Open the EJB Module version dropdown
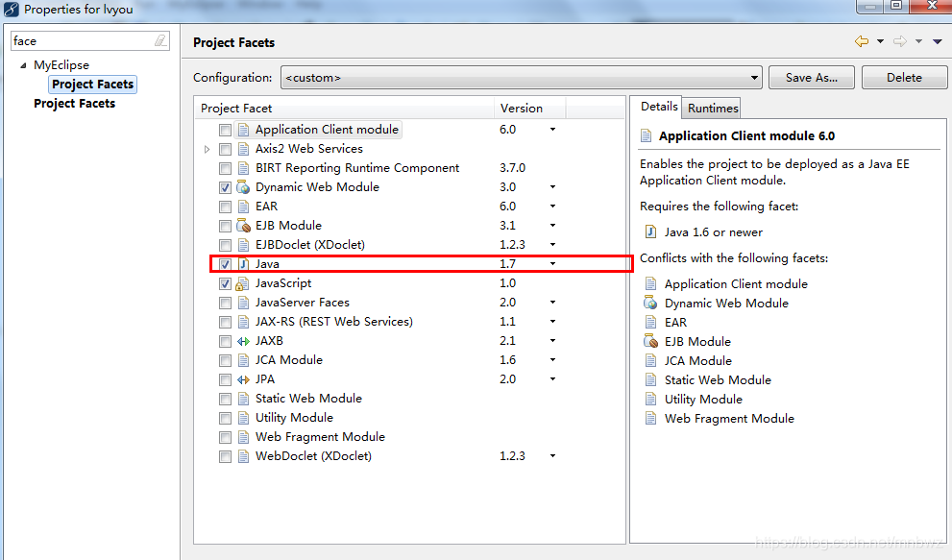The image size is (952, 560). click(552, 226)
